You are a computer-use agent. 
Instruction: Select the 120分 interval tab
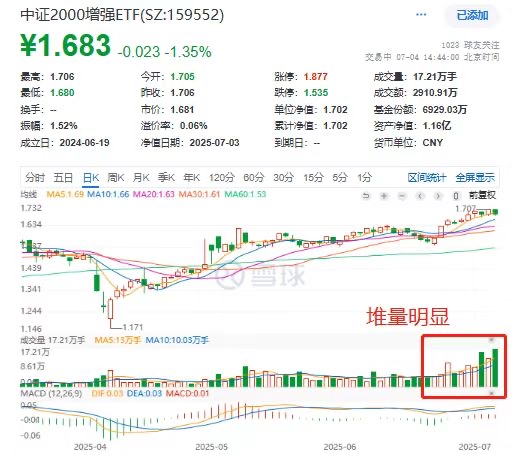point(222,177)
